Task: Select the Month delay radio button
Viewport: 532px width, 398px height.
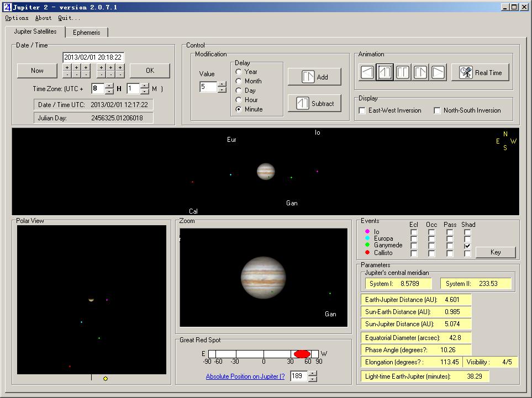Action: [x=239, y=81]
